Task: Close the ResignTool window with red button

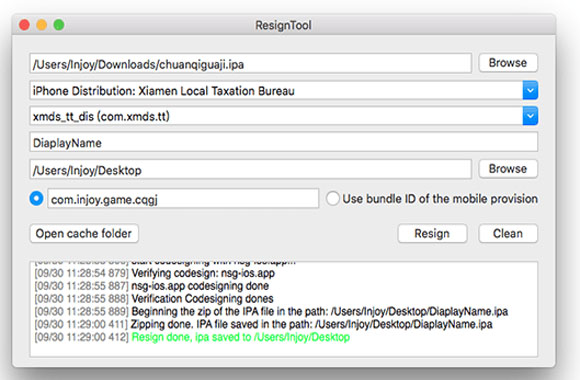Action: click(24, 25)
